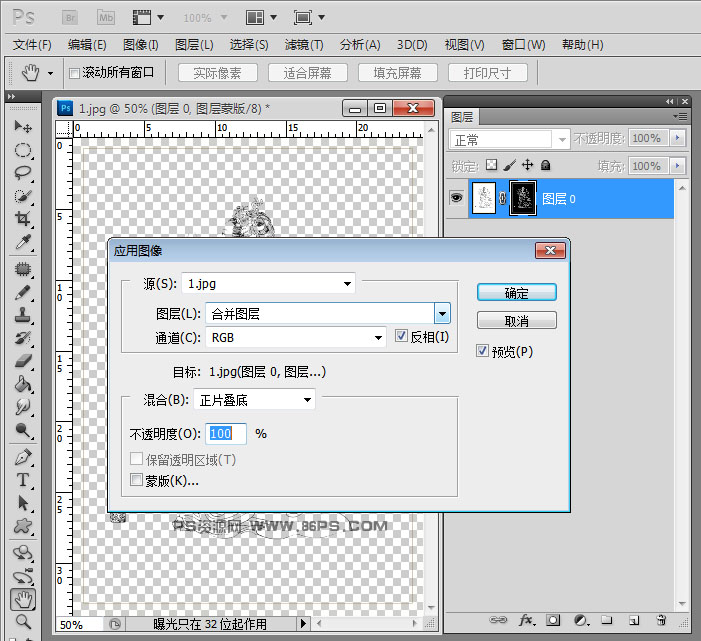Select the Paint Bucket tool
This screenshot has height=641, width=701.
[23, 384]
